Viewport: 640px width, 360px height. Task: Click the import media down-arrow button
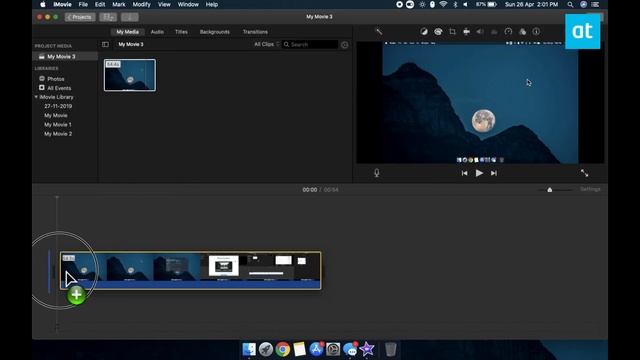(x=129, y=17)
